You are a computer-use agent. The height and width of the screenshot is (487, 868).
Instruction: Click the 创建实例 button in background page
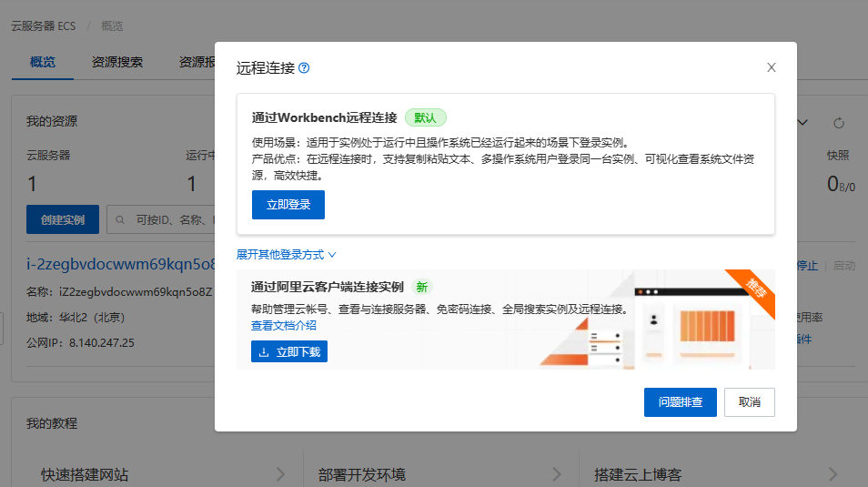tap(63, 220)
